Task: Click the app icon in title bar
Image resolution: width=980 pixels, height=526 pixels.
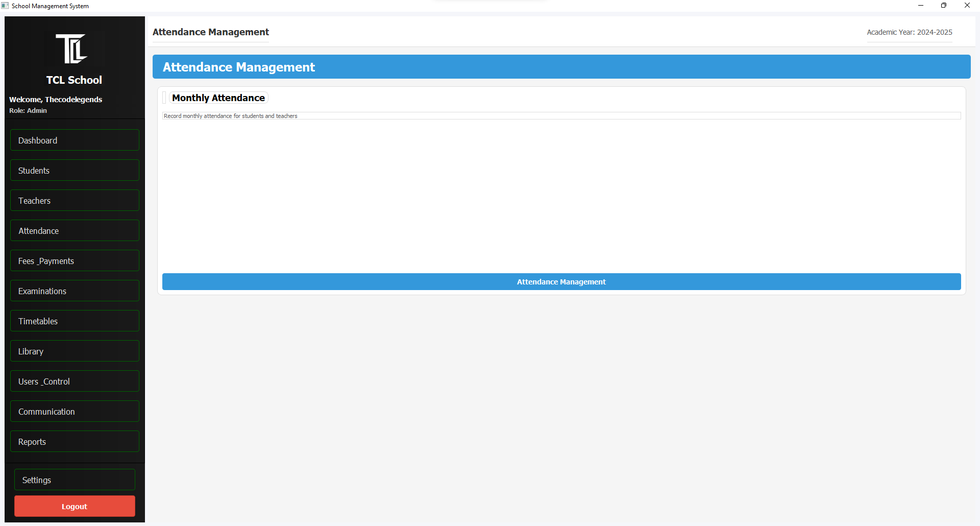Action: point(5,6)
